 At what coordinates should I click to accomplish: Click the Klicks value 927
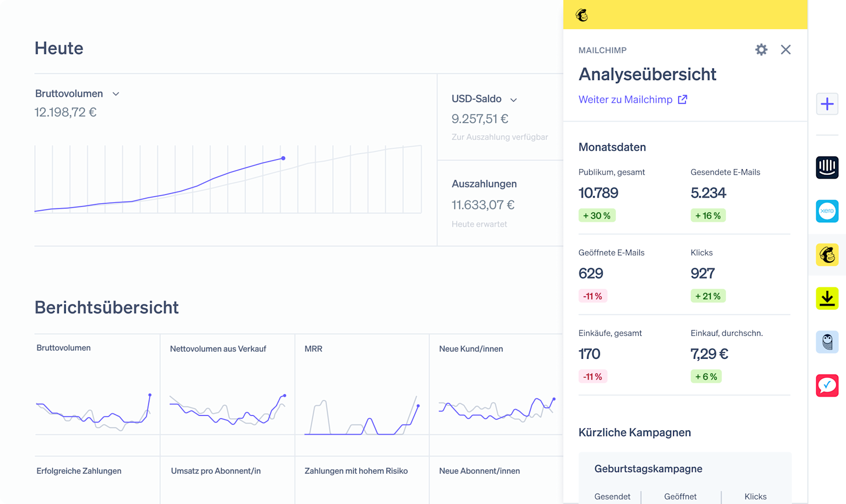[x=702, y=274]
